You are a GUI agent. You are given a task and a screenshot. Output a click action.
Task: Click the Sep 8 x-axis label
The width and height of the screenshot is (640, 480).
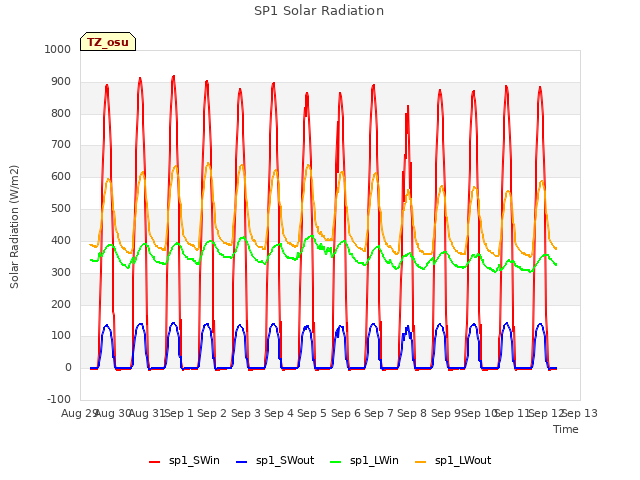pyautogui.click(x=412, y=413)
